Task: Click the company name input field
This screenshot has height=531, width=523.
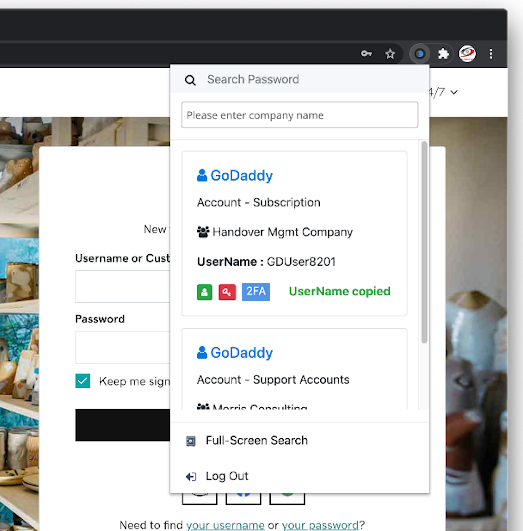Action: (299, 115)
